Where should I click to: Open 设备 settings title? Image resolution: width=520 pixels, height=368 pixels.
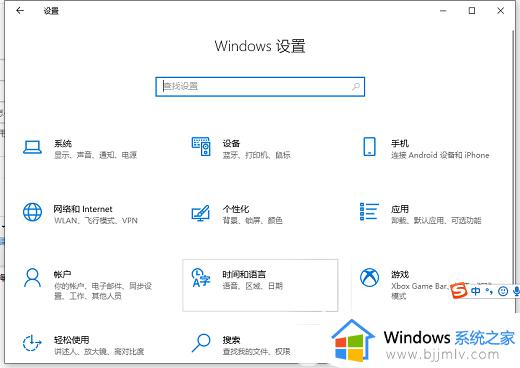(x=231, y=143)
